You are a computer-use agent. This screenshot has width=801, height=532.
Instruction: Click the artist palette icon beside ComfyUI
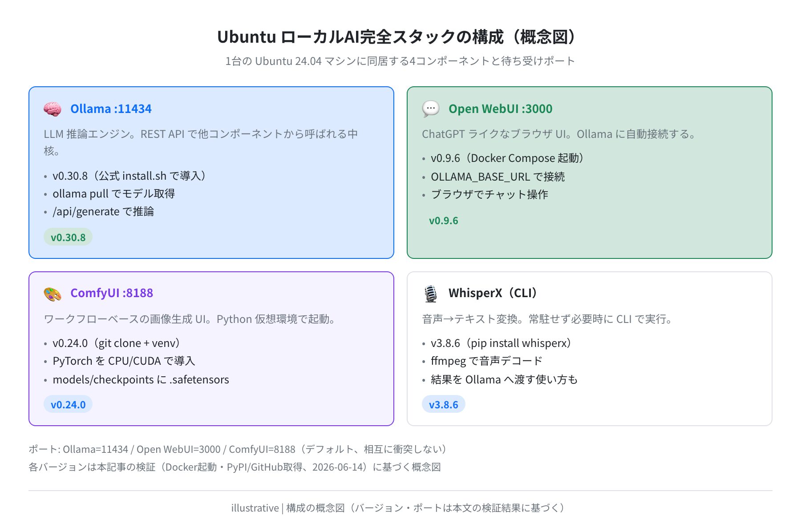click(53, 294)
